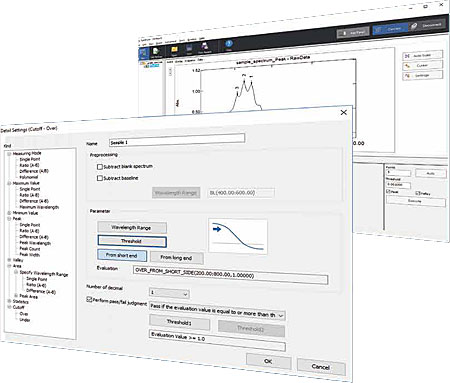
Task: Collapse the Cutoff tree node
Action: 9,307
